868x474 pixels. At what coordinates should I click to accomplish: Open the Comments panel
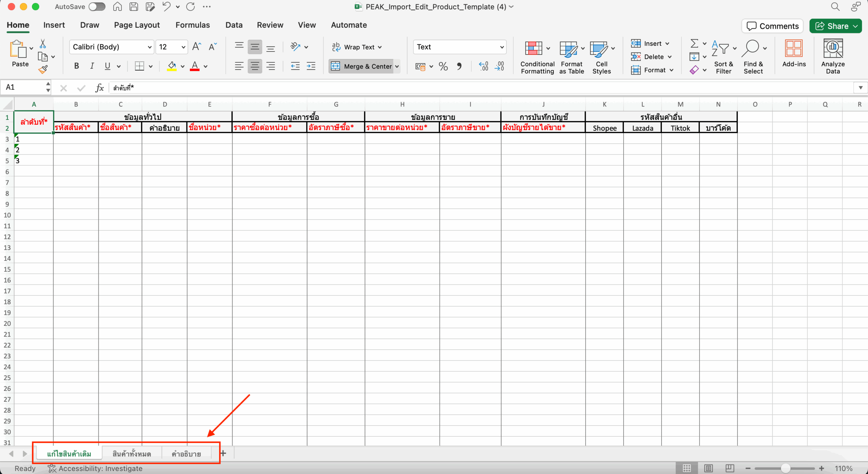pyautogui.click(x=772, y=26)
